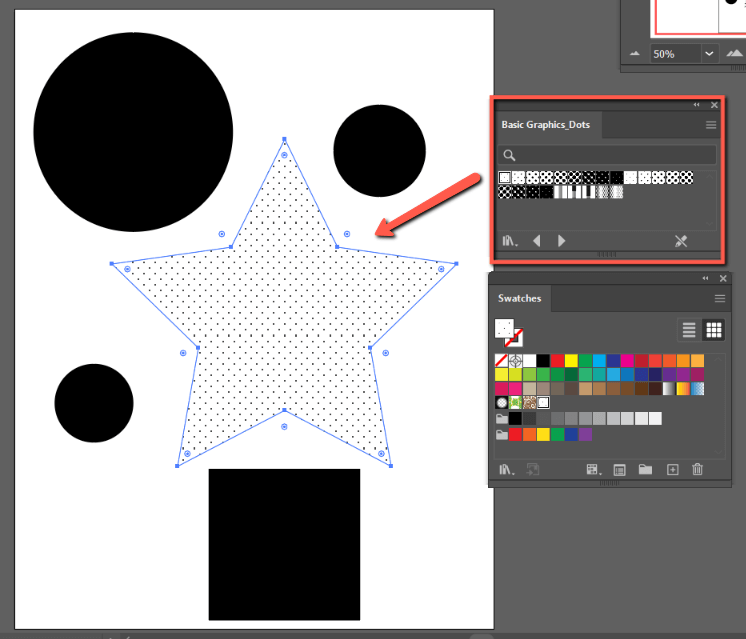Select the Swatches tab

point(520,298)
